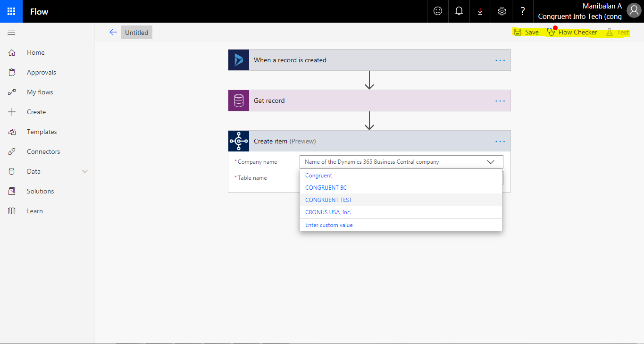
Task: Click the Flow Checker stethoscope icon
Action: [551, 32]
